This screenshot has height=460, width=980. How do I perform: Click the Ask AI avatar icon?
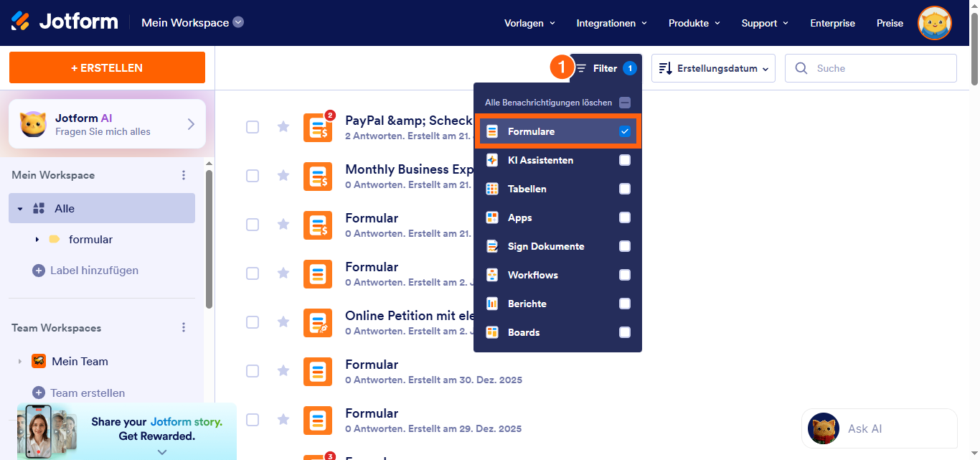click(x=824, y=428)
